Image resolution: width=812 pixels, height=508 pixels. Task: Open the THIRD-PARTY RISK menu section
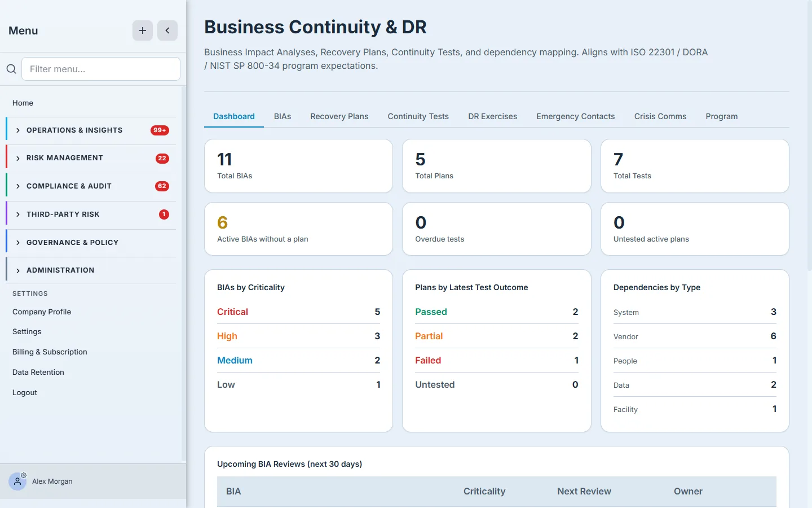tap(91, 214)
